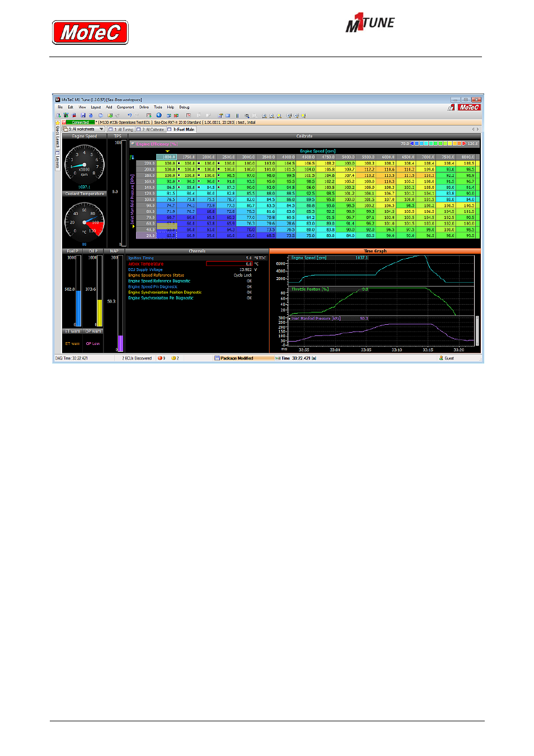Click the Time Graph vertical scrollbar

tap(477, 330)
